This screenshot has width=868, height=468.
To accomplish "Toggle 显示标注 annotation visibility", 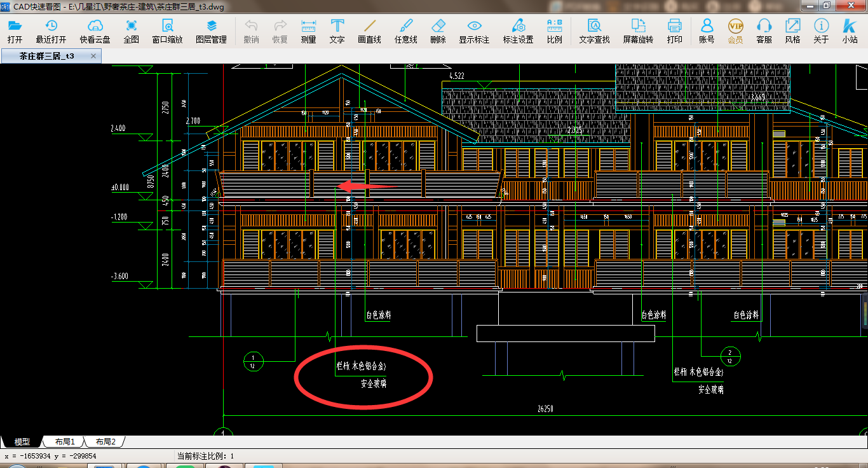I will tap(474, 31).
